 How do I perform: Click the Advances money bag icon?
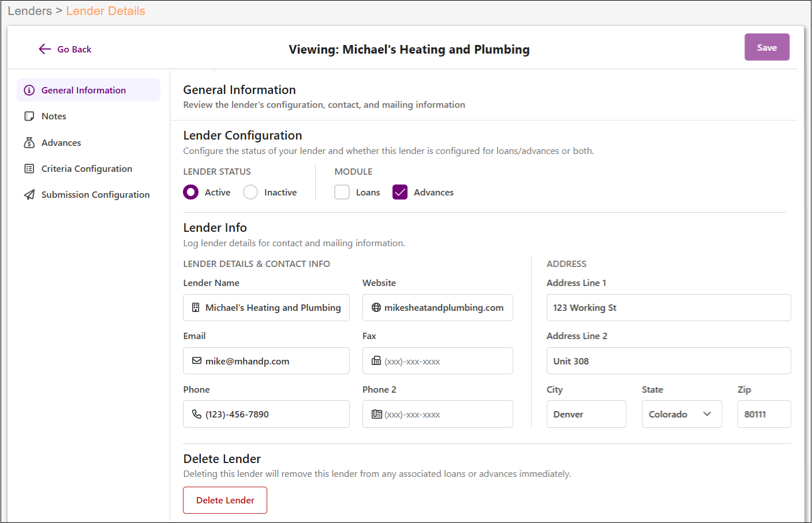pos(29,142)
